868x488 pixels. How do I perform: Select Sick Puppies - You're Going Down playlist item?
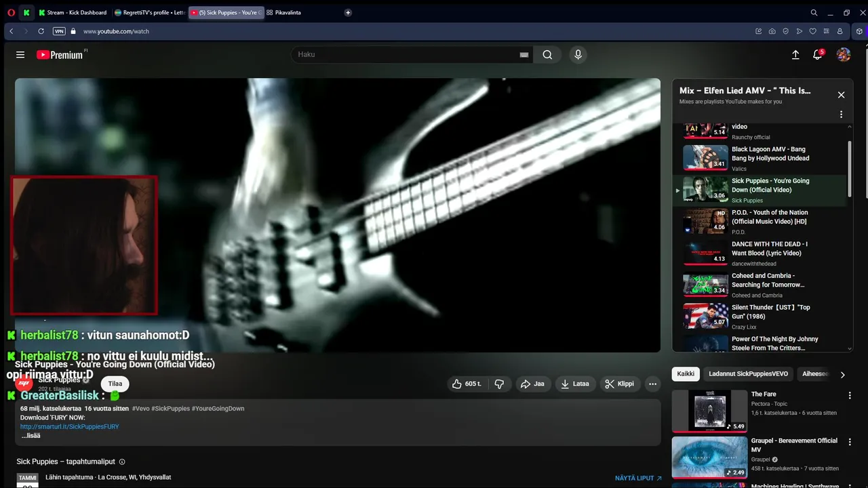click(x=759, y=190)
